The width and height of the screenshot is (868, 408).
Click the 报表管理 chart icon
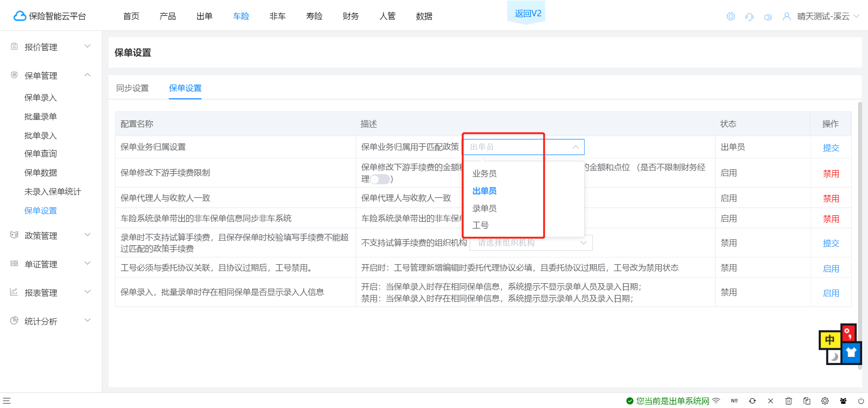(14, 292)
